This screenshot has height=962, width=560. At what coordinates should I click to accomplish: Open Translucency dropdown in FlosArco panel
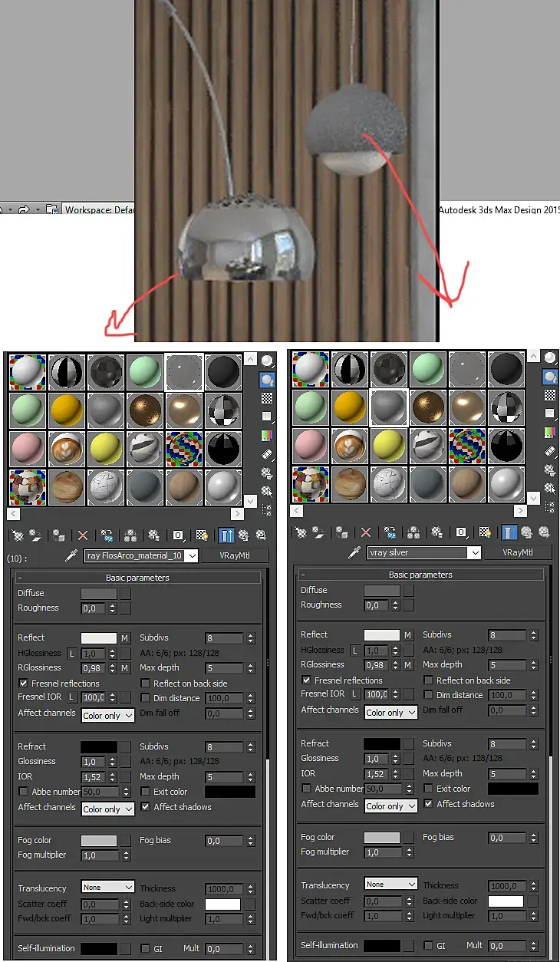(107, 887)
